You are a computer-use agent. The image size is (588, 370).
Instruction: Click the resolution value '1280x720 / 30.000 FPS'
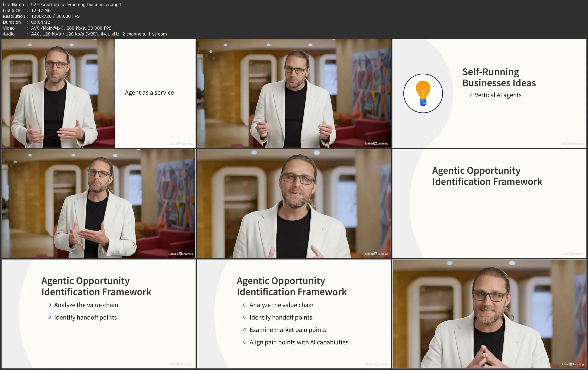coord(55,16)
